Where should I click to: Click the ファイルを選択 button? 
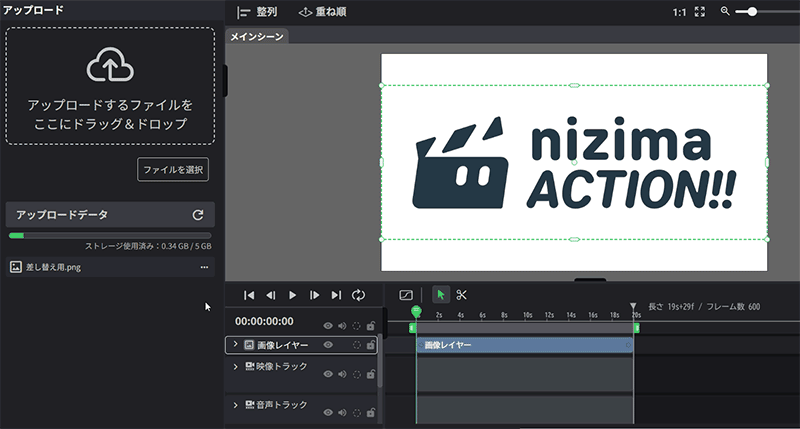coord(173,169)
